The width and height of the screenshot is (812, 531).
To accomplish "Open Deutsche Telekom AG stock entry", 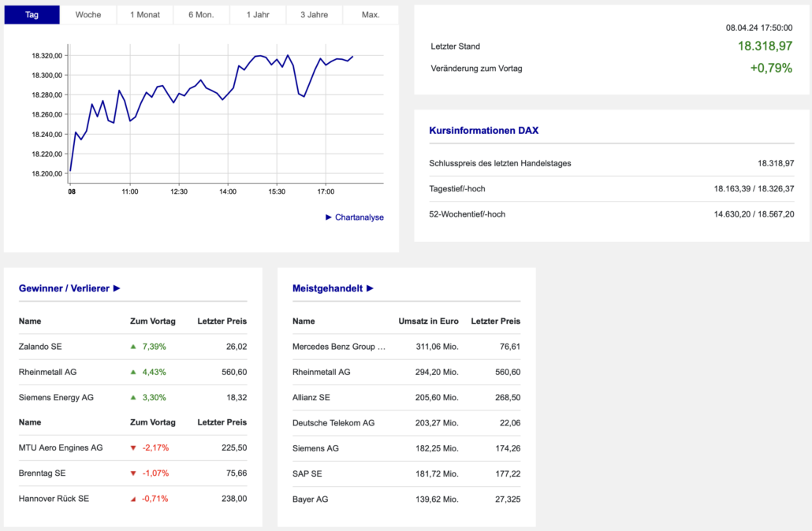I will click(x=333, y=423).
